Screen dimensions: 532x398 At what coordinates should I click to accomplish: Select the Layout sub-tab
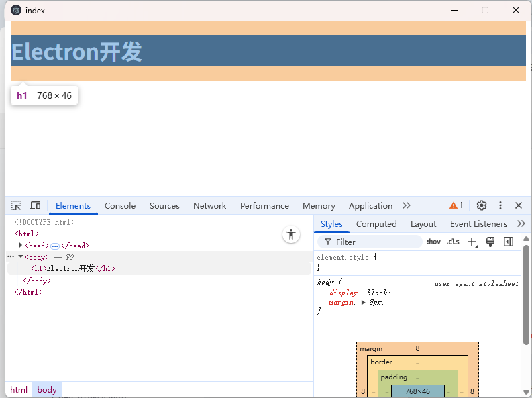(x=423, y=224)
